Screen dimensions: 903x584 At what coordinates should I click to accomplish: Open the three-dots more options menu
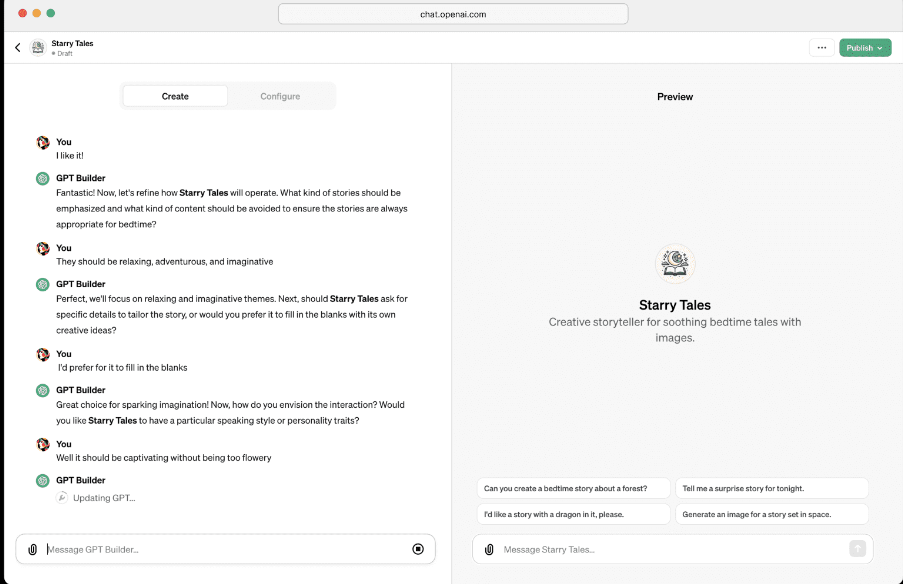(x=822, y=48)
